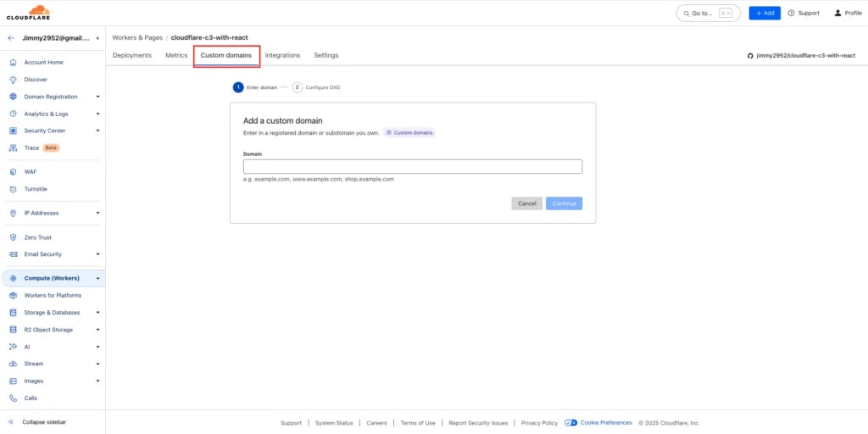Select the Custom domains tab
The image size is (868, 434).
pyautogui.click(x=225, y=55)
